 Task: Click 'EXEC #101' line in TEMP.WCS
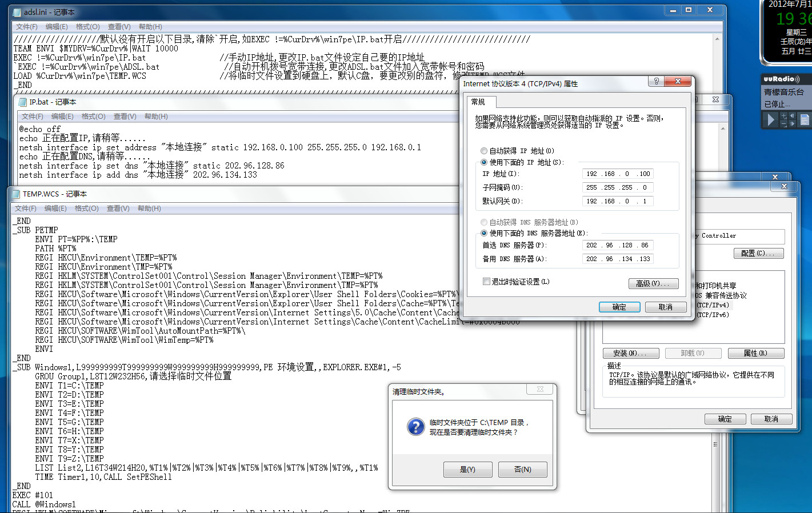[x=33, y=495]
